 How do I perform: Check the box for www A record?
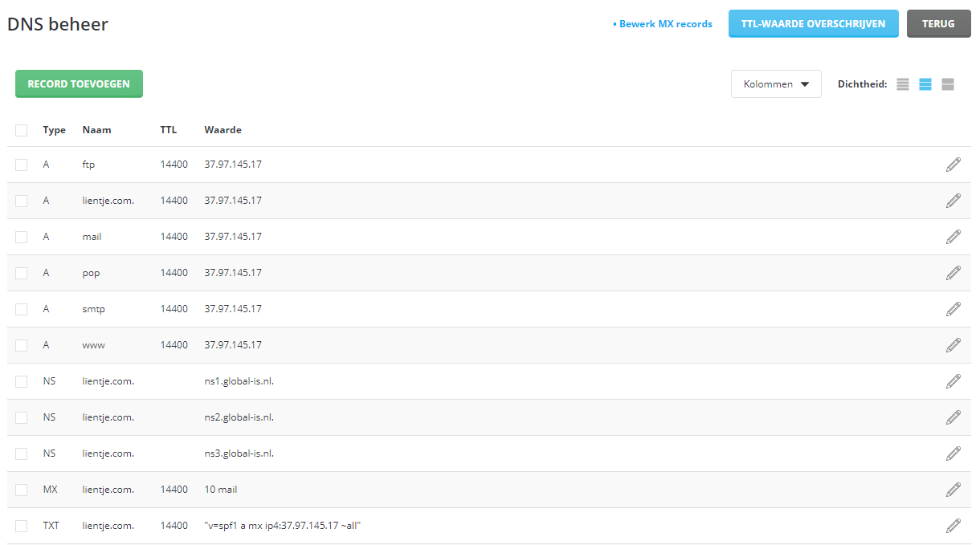click(22, 345)
